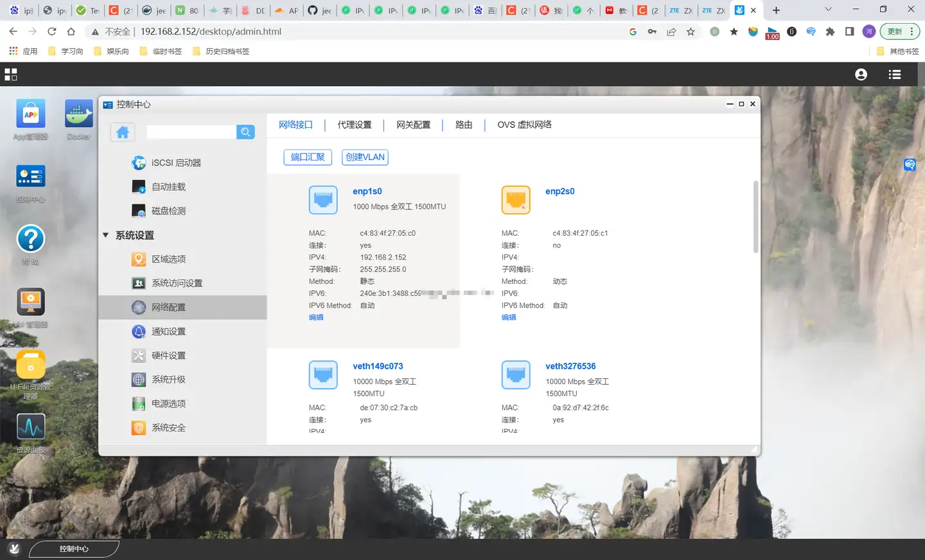Click the veth149c073 interface icon
This screenshot has width=925, height=560.
click(x=323, y=375)
